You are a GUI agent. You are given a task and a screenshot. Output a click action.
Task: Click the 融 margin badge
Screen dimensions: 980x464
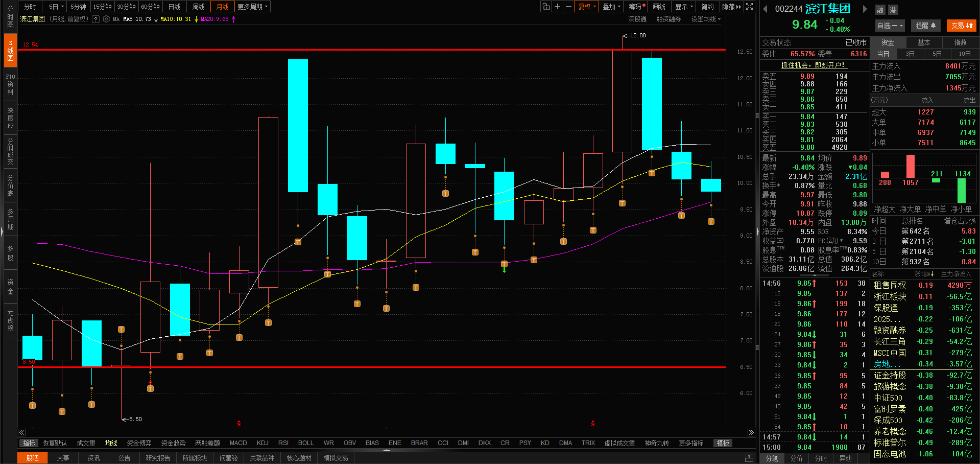(880, 10)
